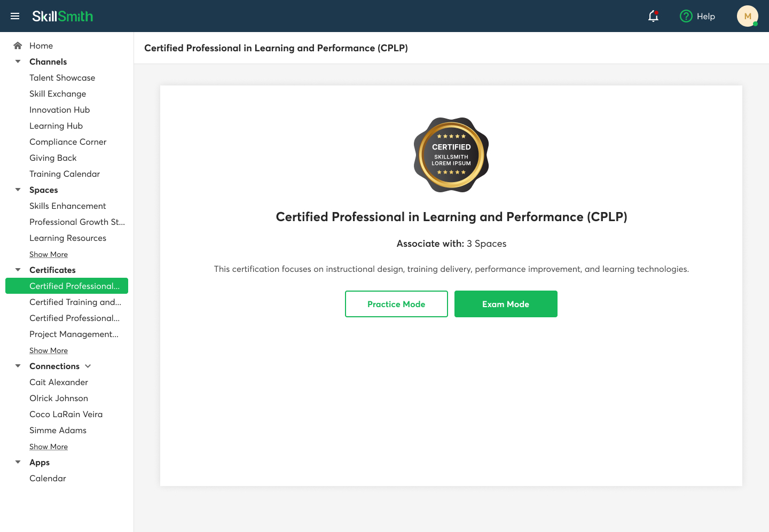This screenshot has width=769, height=532.
Task: Select highlighted Certified Professional... certificate
Action: pyautogui.click(x=67, y=286)
